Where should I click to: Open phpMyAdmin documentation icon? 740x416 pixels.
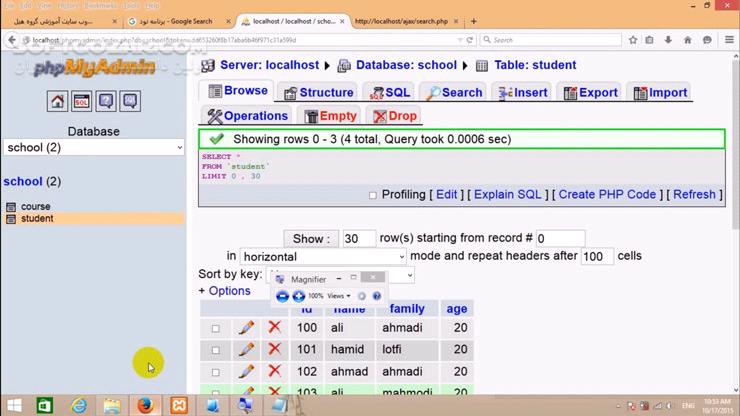point(106,101)
